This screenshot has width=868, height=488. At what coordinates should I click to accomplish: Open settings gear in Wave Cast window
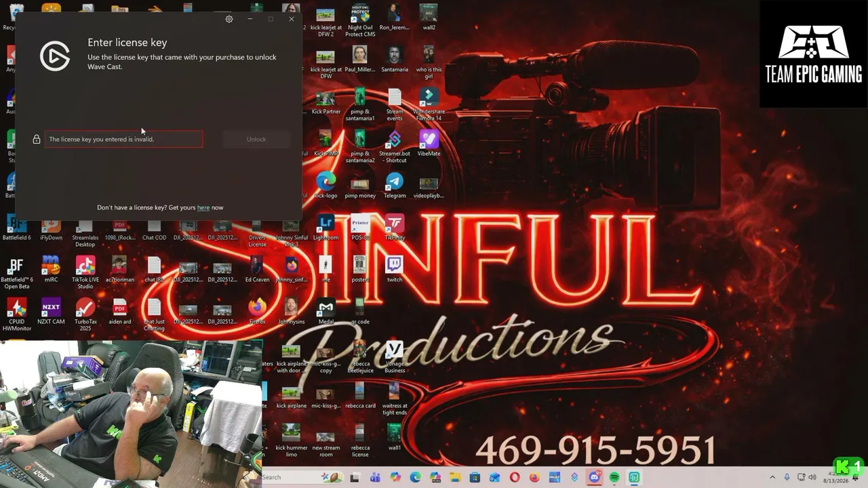[x=229, y=19]
